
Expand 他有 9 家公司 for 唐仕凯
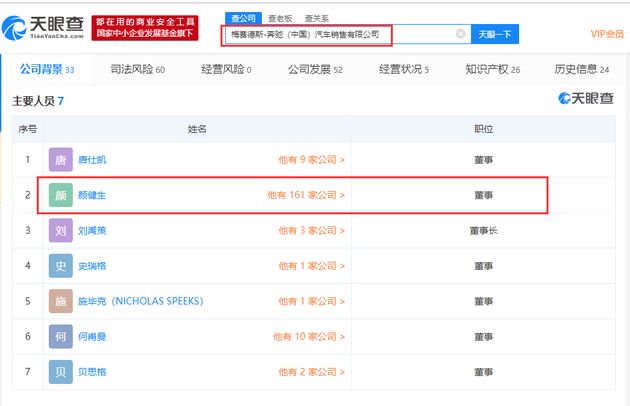tap(311, 160)
